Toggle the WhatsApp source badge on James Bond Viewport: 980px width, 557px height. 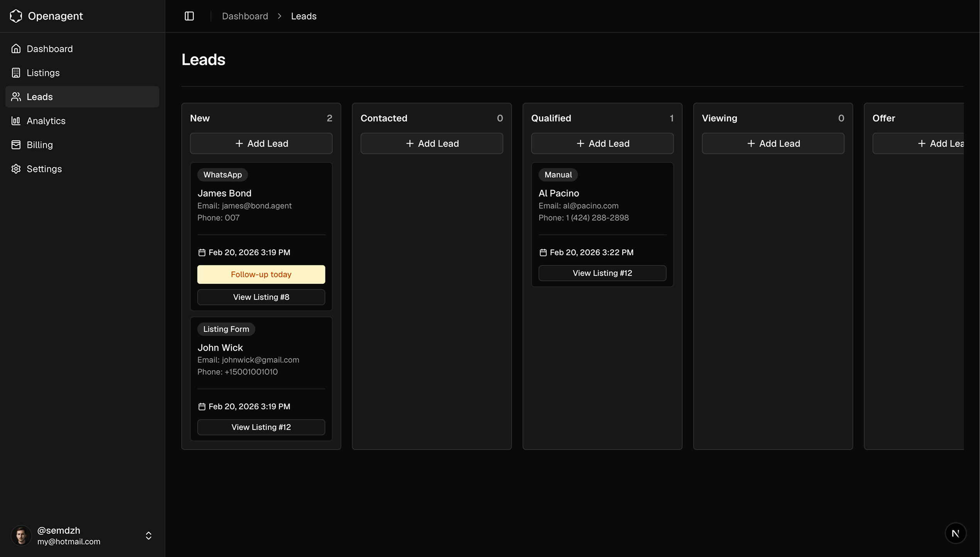click(222, 175)
